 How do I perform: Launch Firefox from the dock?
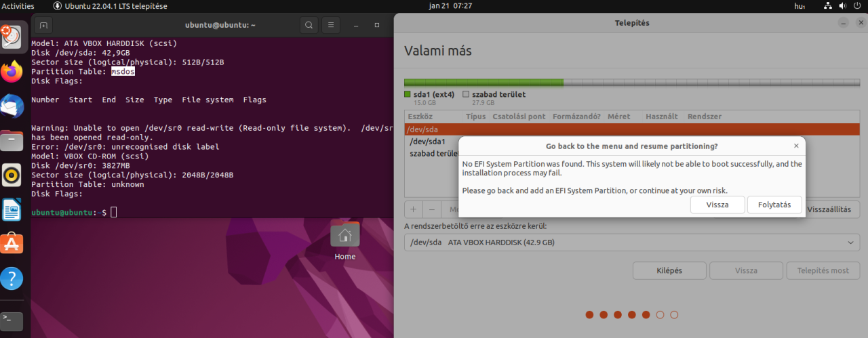tap(12, 71)
